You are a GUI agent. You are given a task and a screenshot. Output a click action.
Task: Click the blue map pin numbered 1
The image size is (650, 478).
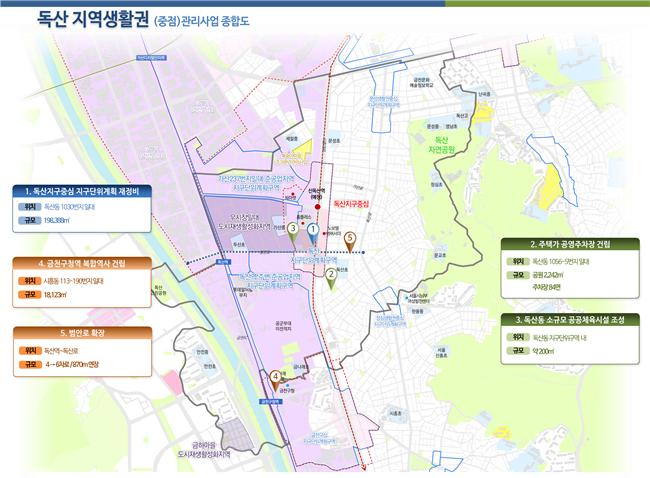[313, 234]
